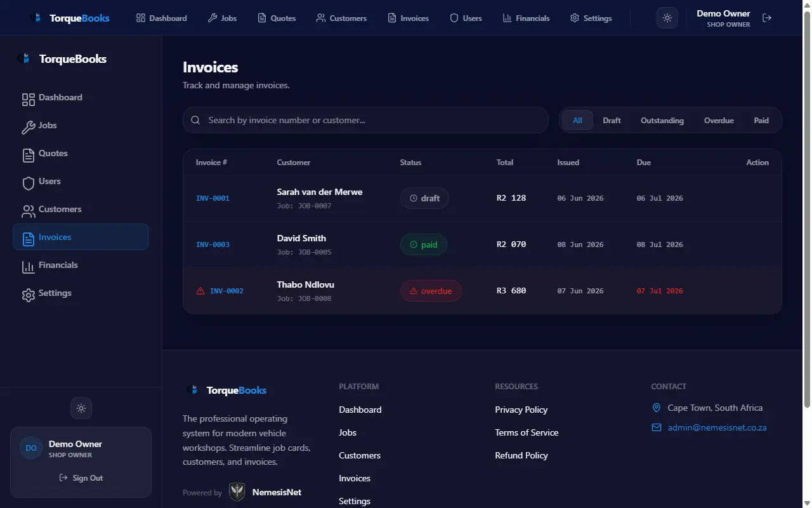Screen dimensions: 812x508
Task: Click the sidebar Users shield icon
Action: [28, 183]
